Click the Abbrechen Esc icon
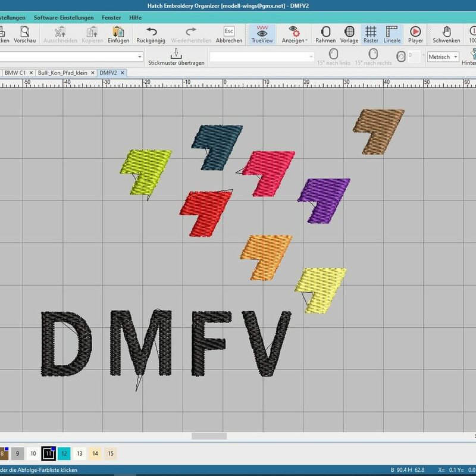 [x=228, y=33]
